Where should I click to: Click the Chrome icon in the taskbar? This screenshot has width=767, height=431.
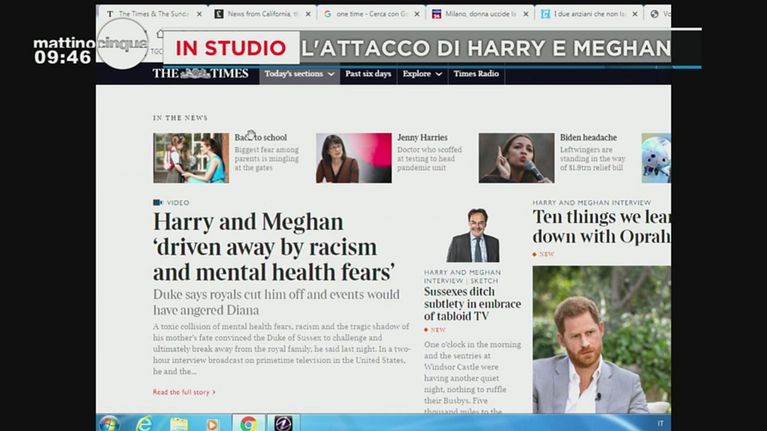pos(248,422)
